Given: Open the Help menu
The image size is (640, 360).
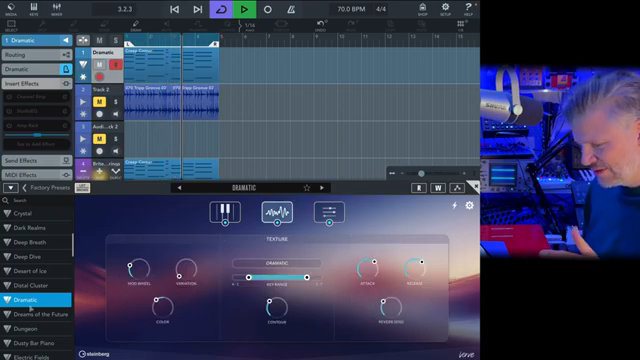Looking at the screenshot, I should [x=468, y=9].
